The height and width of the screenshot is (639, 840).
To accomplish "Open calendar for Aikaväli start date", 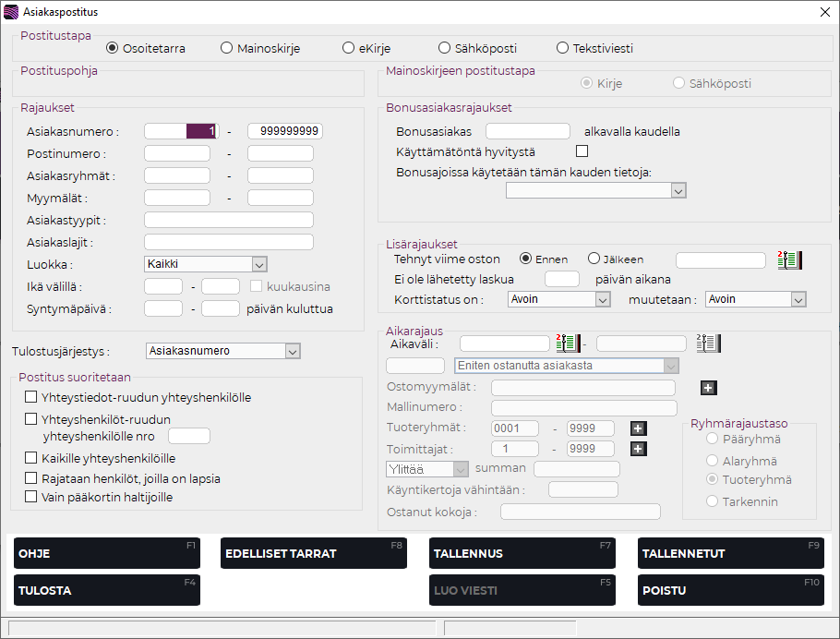I will (x=567, y=344).
